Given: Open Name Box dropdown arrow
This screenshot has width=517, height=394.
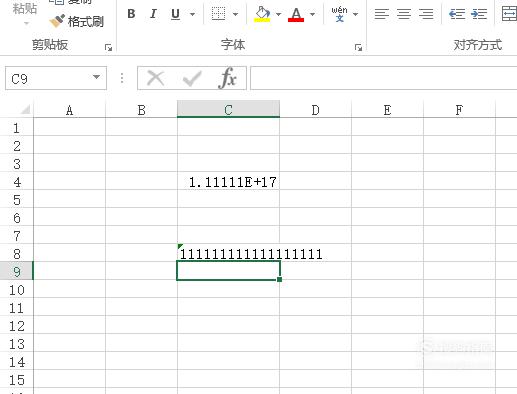Looking at the screenshot, I should pos(96,77).
